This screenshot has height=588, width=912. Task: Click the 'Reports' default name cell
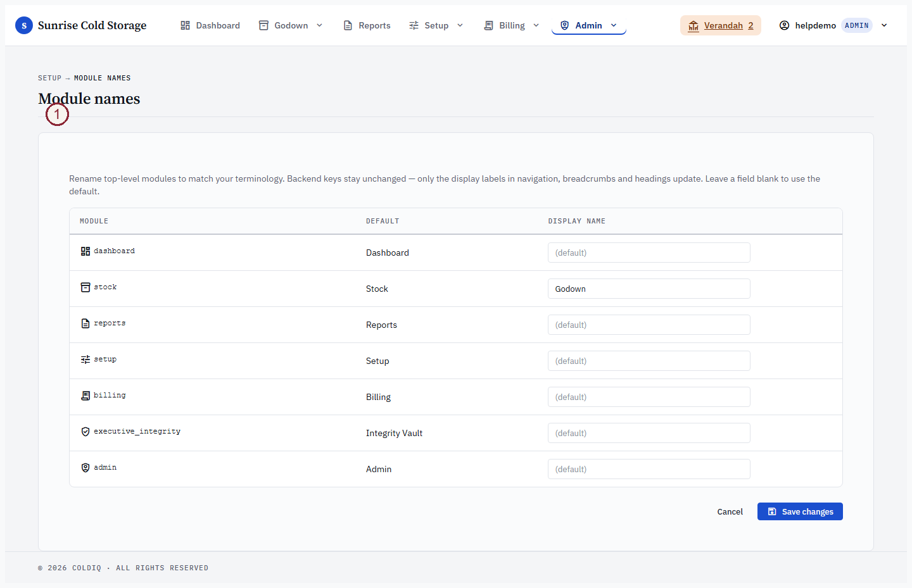(x=381, y=325)
